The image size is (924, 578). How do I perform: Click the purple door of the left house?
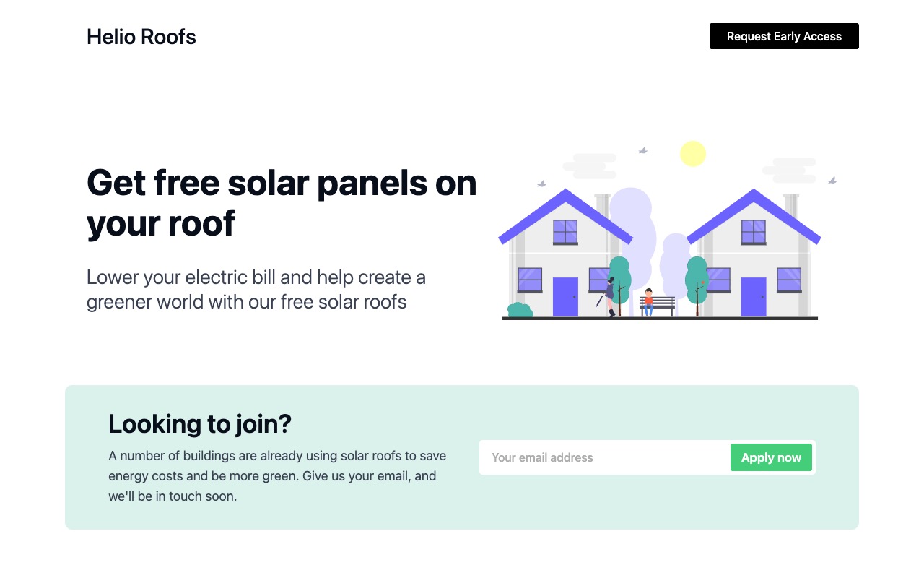565,296
